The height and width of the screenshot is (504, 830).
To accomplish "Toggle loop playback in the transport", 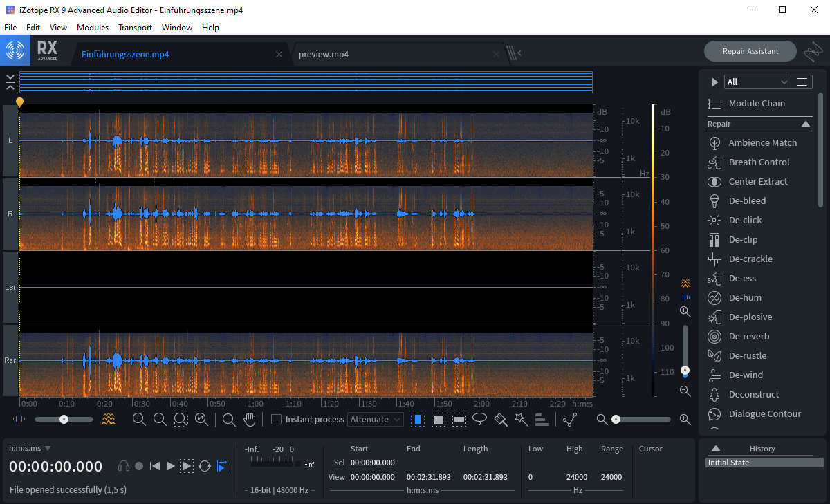I will pos(204,466).
